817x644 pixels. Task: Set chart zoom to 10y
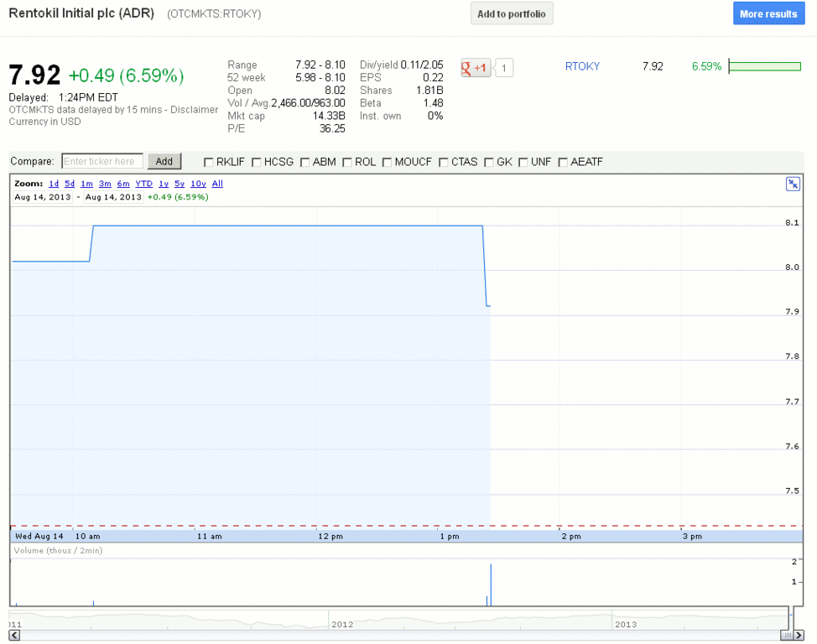pos(198,184)
